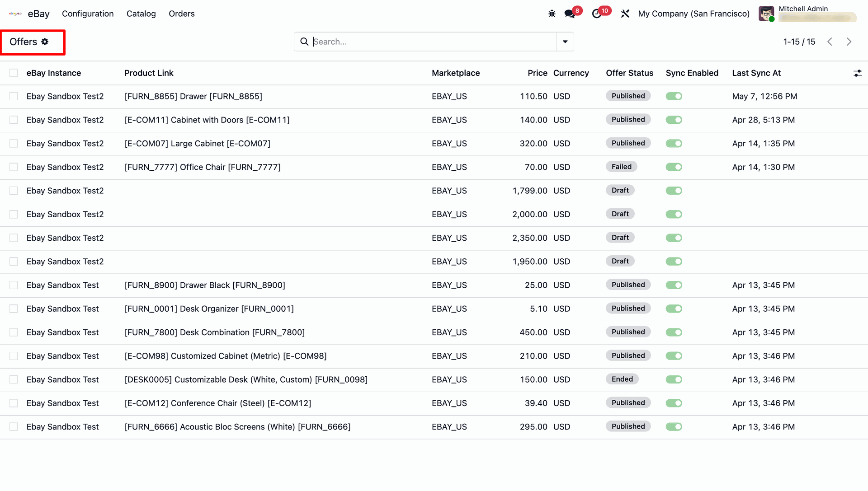The height and width of the screenshot is (491, 868).
Task: Go to next page of offers
Action: click(849, 42)
